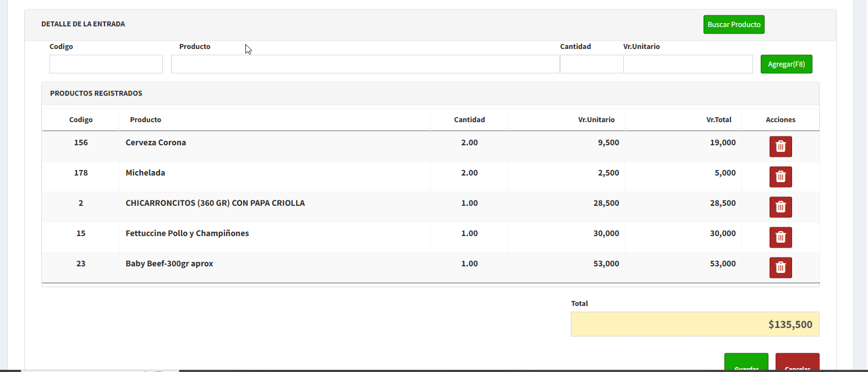Remove the Fettuccine Pollo y Champiñones row
Screen dimensions: 868x372
point(780,237)
